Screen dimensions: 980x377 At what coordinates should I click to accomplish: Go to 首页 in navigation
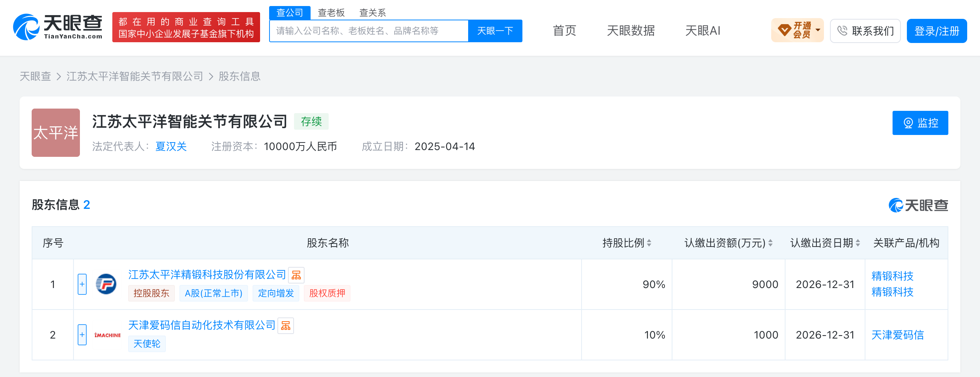564,31
